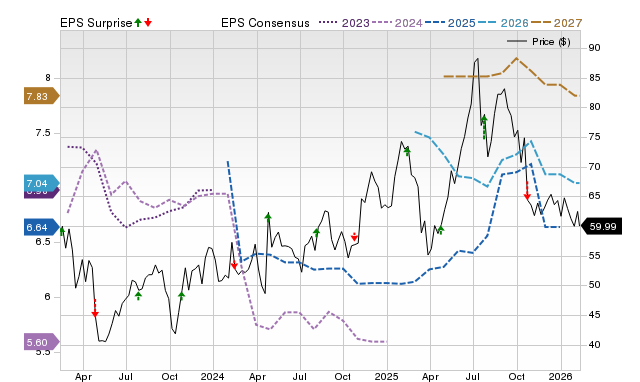Click the black 59.99 current price tag
640x382 pixels.
point(601,227)
